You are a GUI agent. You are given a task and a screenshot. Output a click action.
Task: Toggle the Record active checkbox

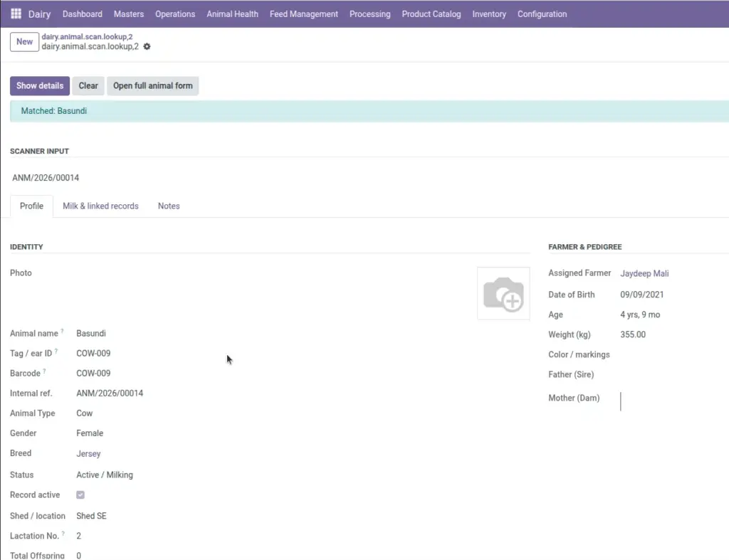click(x=80, y=495)
